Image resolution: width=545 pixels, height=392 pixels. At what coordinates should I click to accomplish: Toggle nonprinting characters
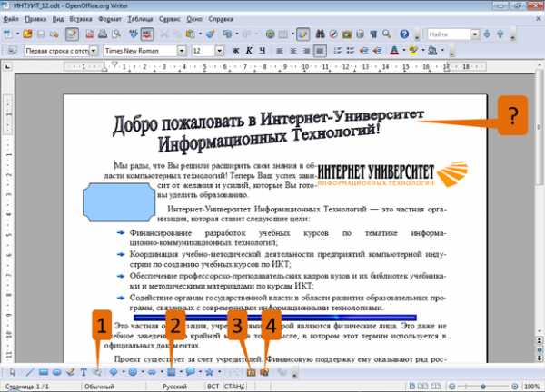[373, 34]
